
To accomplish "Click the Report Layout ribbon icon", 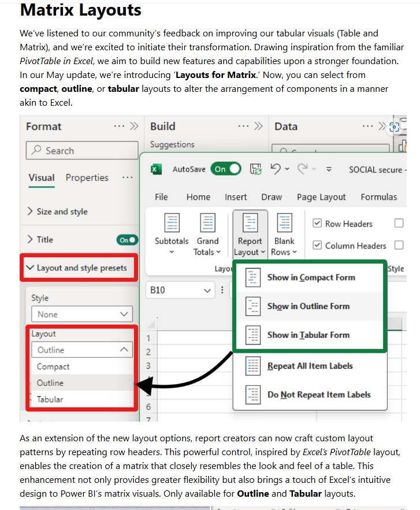I will tap(250, 222).
